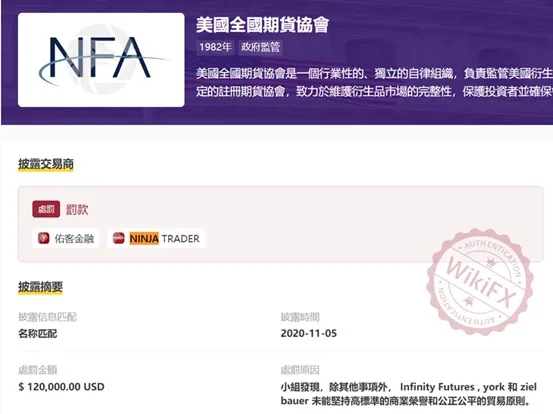Open the 佑客金融 broker chip

pos(66,238)
